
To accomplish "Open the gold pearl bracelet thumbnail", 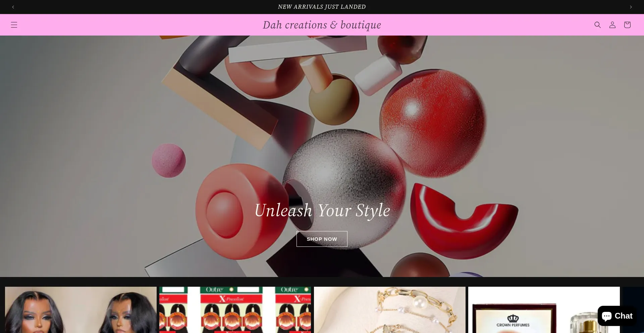I will pyautogui.click(x=389, y=310).
